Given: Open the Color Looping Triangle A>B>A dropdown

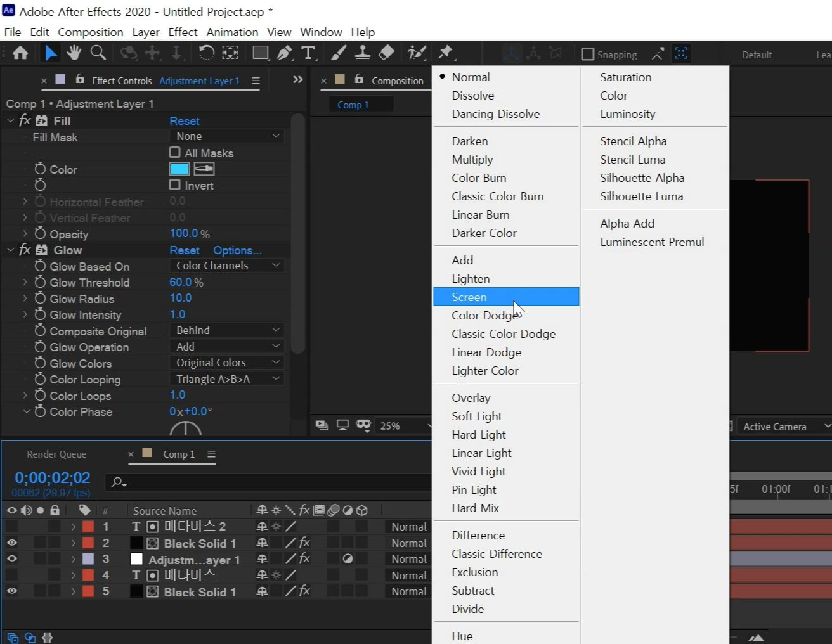Looking at the screenshot, I should (x=226, y=379).
